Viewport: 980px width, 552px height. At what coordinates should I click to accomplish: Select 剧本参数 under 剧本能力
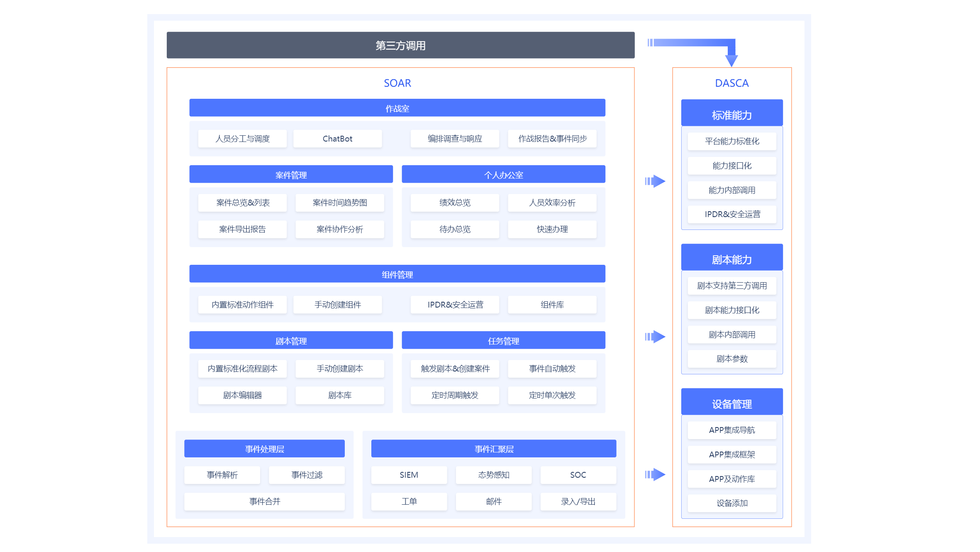point(731,359)
